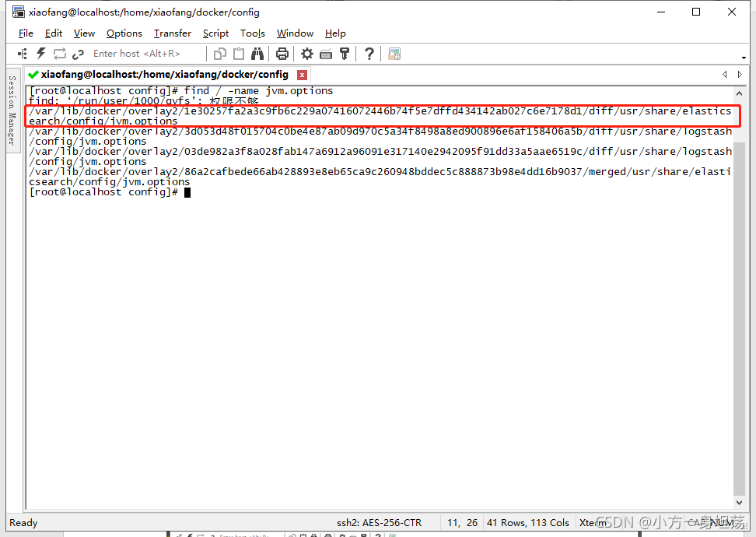
Task: Click the terminal scrollbar up arrow
Action: click(739, 93)
